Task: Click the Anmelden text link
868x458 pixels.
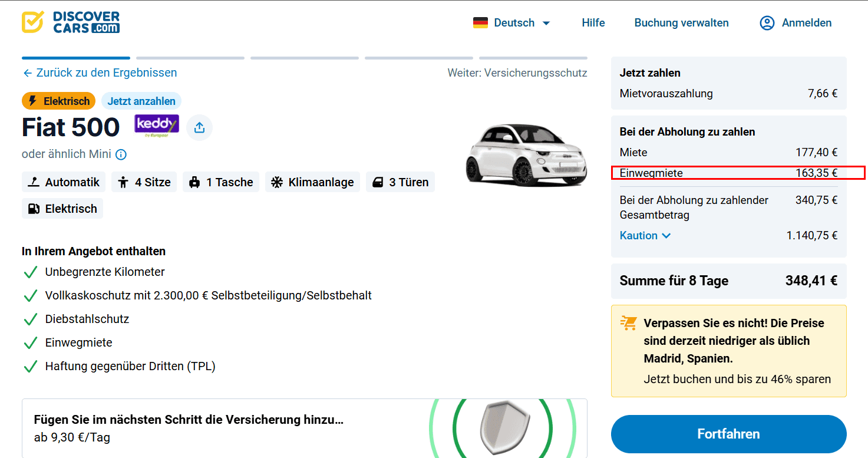Action: [x=807, y=23]
